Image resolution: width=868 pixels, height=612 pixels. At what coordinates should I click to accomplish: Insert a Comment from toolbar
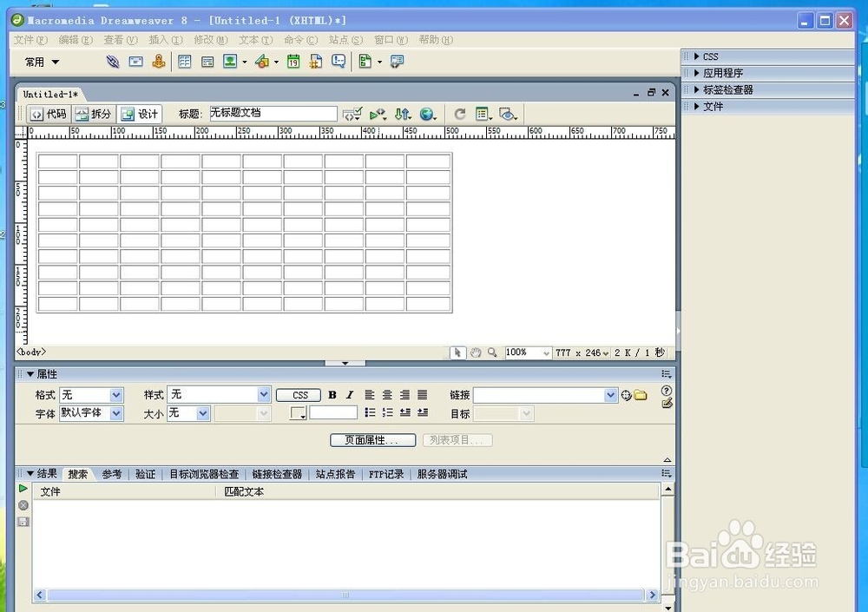(x=339, y=62)
